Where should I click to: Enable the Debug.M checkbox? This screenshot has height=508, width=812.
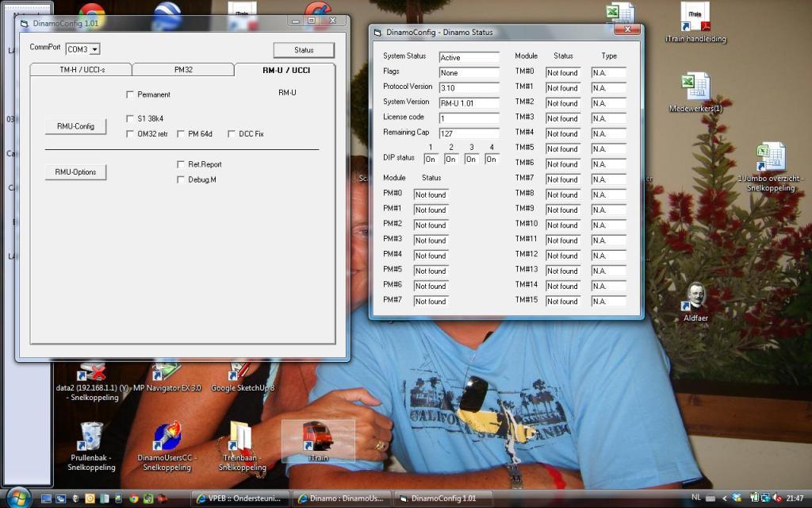pos(181,179)
